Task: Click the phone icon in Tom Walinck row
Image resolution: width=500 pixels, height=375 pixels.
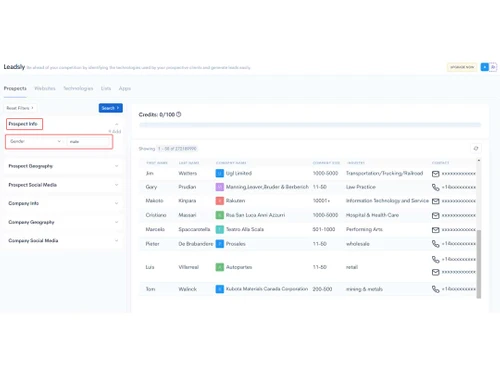Action: pos(435,289)
